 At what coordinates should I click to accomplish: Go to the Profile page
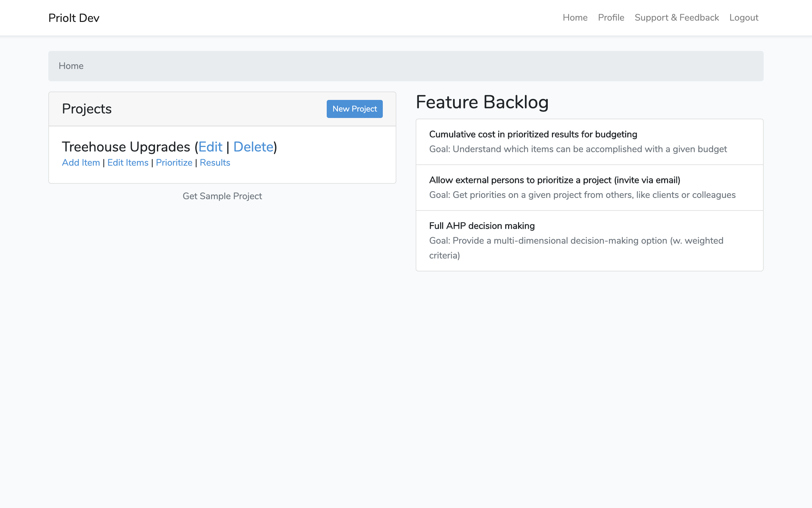click(x=611, y=17)
